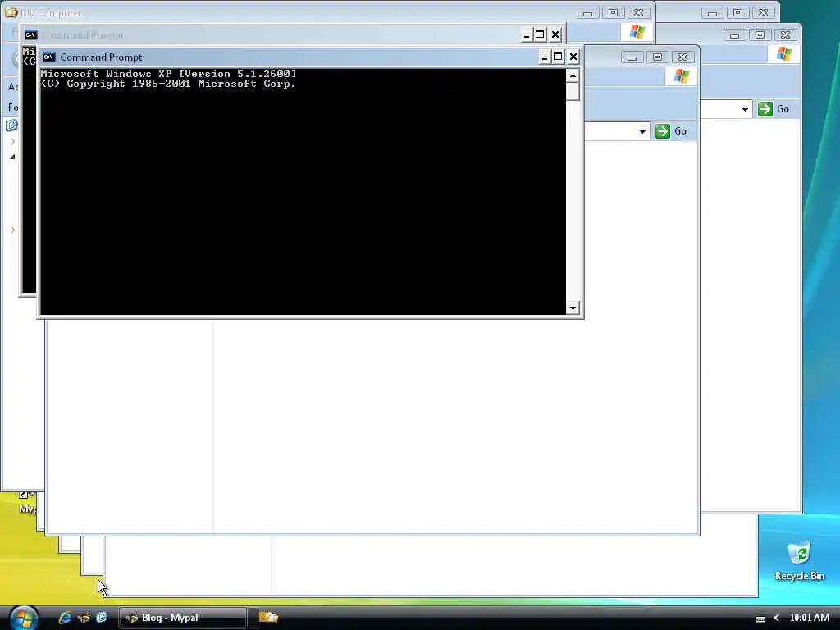Click the Command Prompt black console area

[x=304, y=192]
